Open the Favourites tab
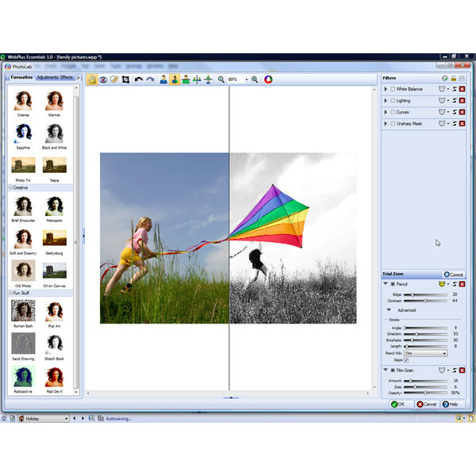Screen dimensions: 476x476 click(x=21, y=78)
